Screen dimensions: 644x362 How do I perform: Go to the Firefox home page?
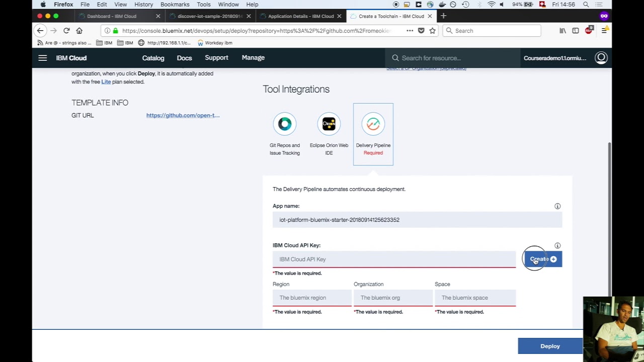click(79, 31)
